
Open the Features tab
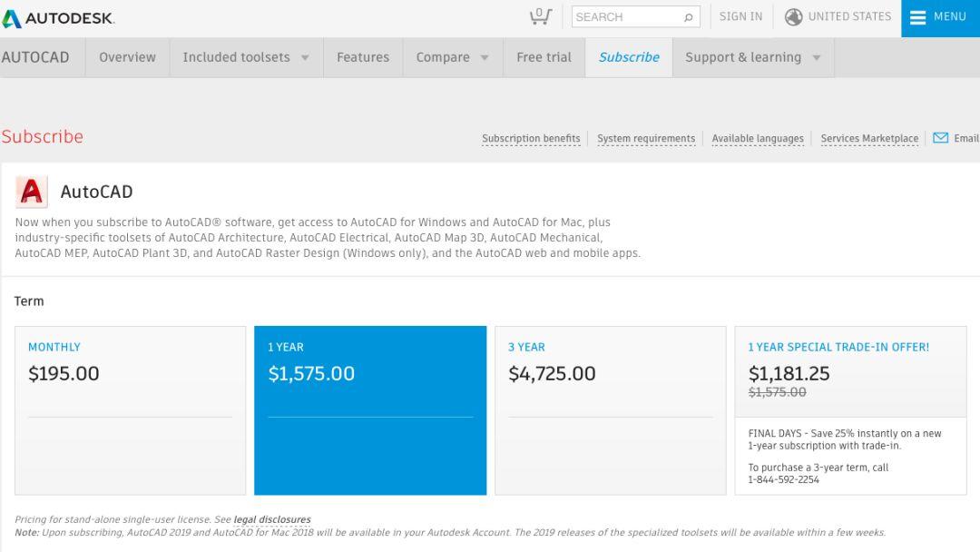coord(363,57)
